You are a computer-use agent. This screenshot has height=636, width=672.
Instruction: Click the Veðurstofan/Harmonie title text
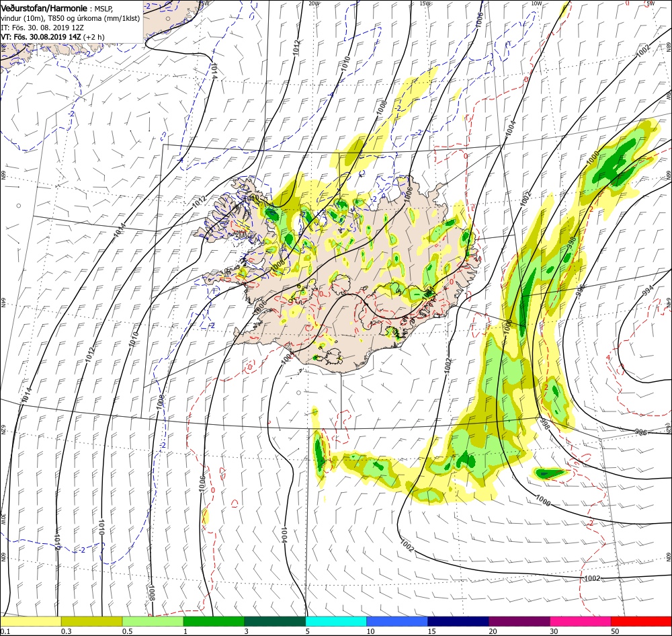(44, 8)
